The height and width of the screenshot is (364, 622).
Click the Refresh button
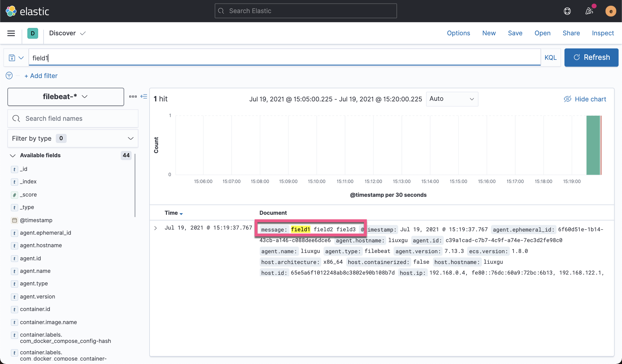pos(591,58)
